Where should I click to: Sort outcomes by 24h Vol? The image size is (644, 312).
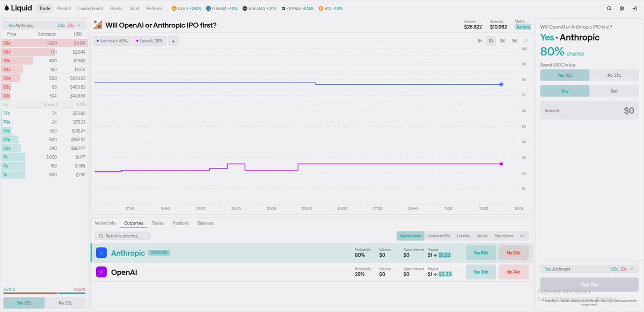[x=482, y=236]
